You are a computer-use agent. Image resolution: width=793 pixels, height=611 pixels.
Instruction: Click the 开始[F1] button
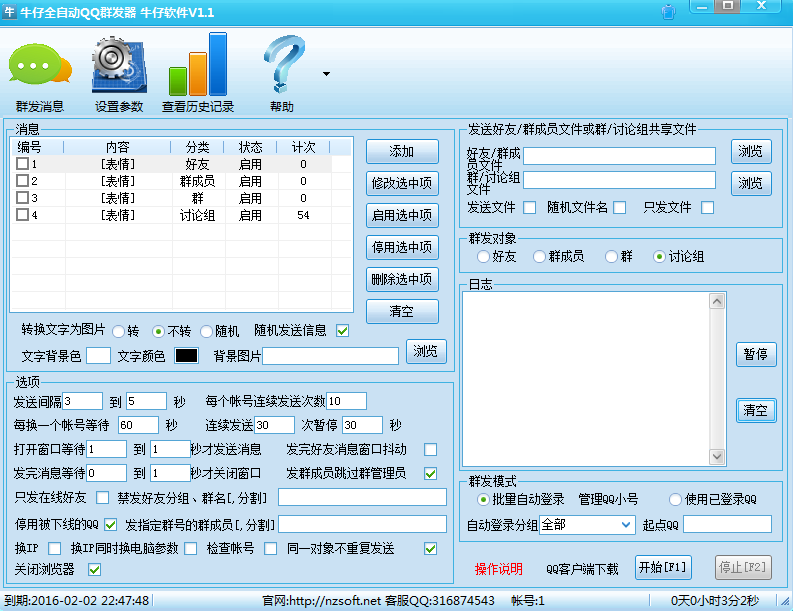[663, 567]
